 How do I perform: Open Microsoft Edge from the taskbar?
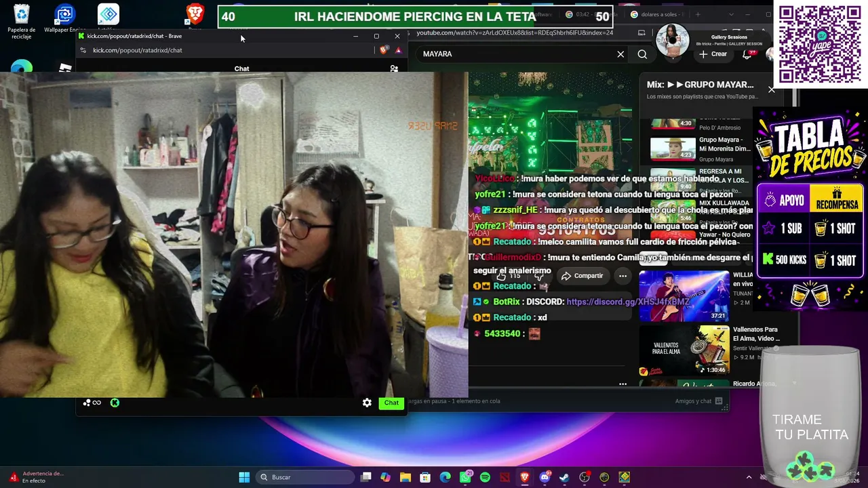(445, 477)
